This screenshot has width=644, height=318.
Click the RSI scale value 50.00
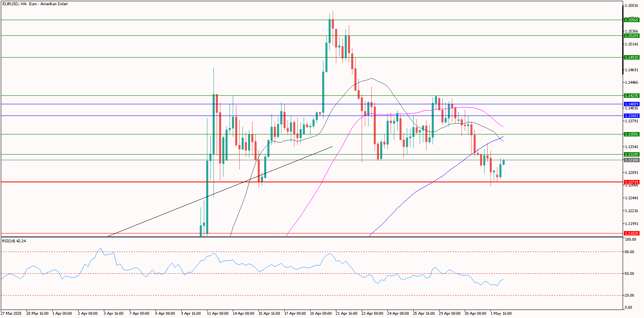pyautogui.click(x=630, y=274)
